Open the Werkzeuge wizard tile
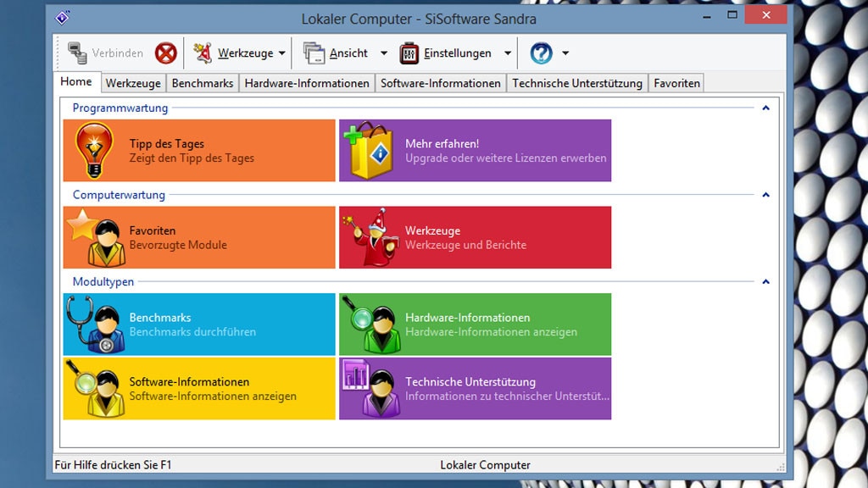The width and height of the screenshot is (868, 488). coord(475,238)
